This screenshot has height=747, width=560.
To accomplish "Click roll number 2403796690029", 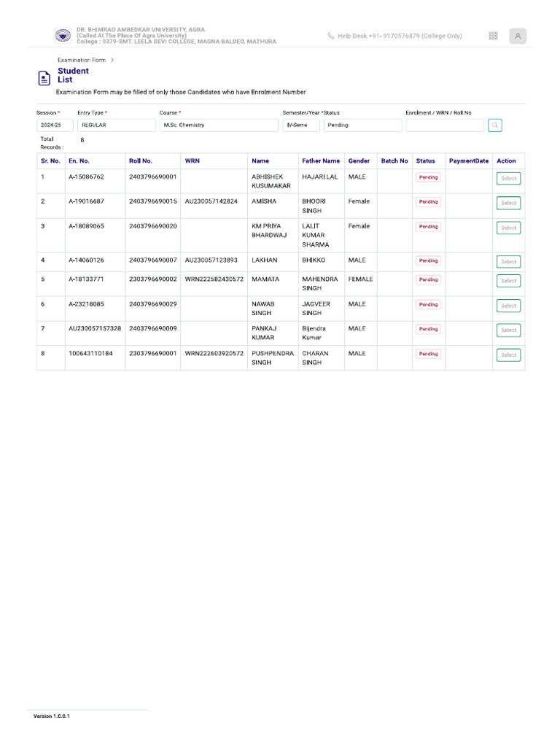I will coord(153,304).
